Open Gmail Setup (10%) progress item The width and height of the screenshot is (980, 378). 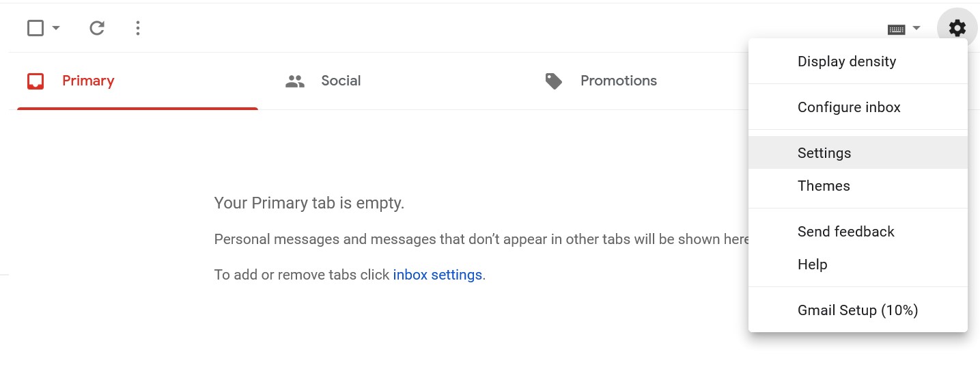click(x=858, y=310)
